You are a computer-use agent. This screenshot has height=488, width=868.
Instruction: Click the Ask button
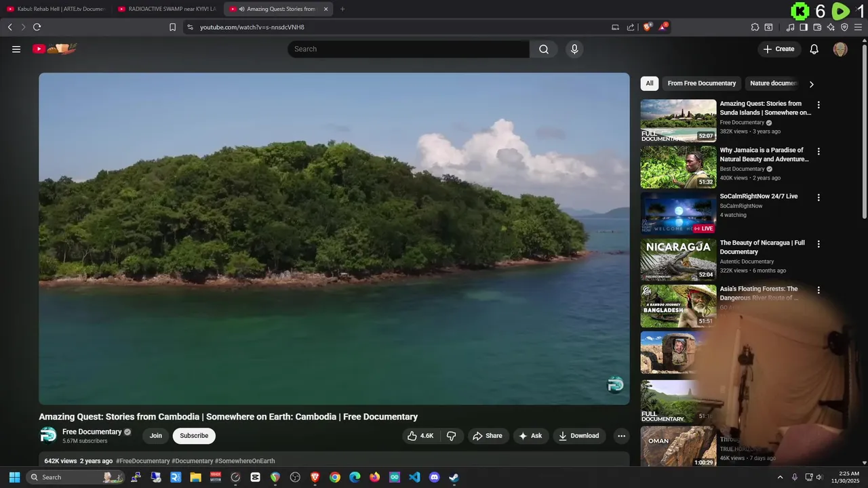point(531,436)
